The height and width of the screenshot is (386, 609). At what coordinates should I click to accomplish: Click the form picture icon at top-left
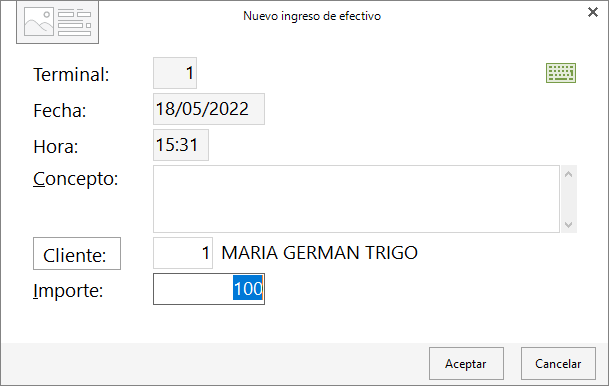57,23
